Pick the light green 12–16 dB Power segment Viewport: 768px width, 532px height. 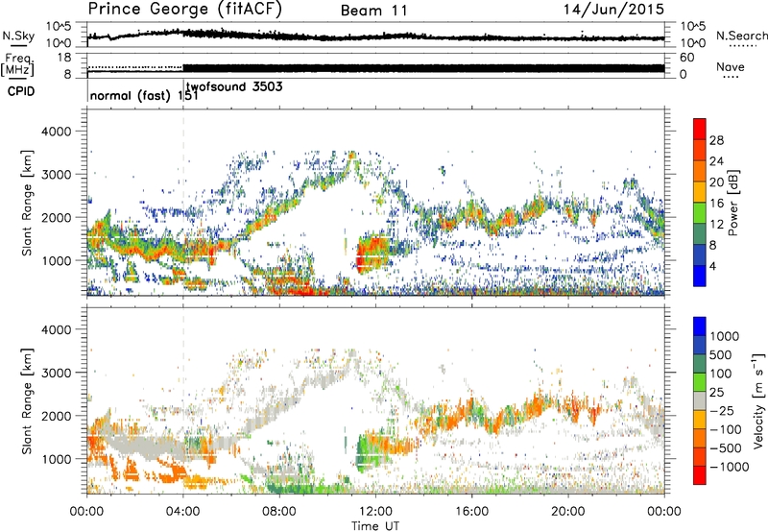coord(700,213)
